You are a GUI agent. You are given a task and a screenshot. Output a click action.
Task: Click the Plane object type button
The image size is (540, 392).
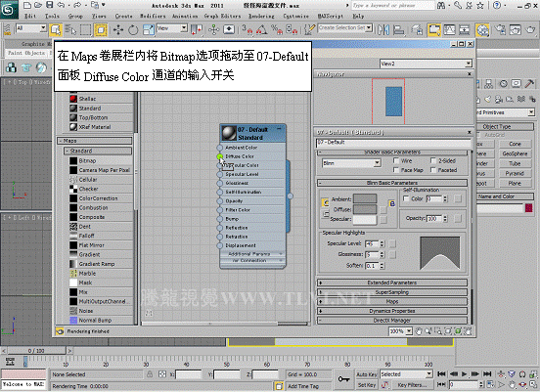pyautogui.click(x=515, y=184)
